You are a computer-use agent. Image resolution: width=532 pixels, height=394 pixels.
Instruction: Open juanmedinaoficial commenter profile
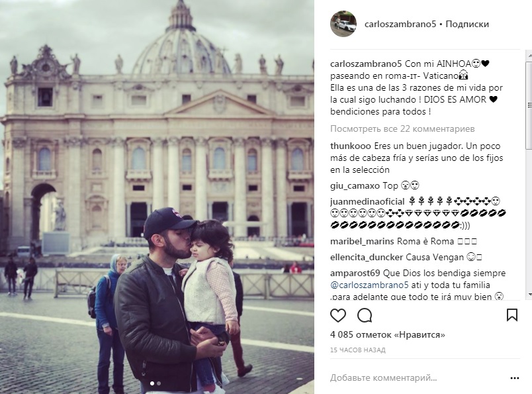(x=367, y=201)
